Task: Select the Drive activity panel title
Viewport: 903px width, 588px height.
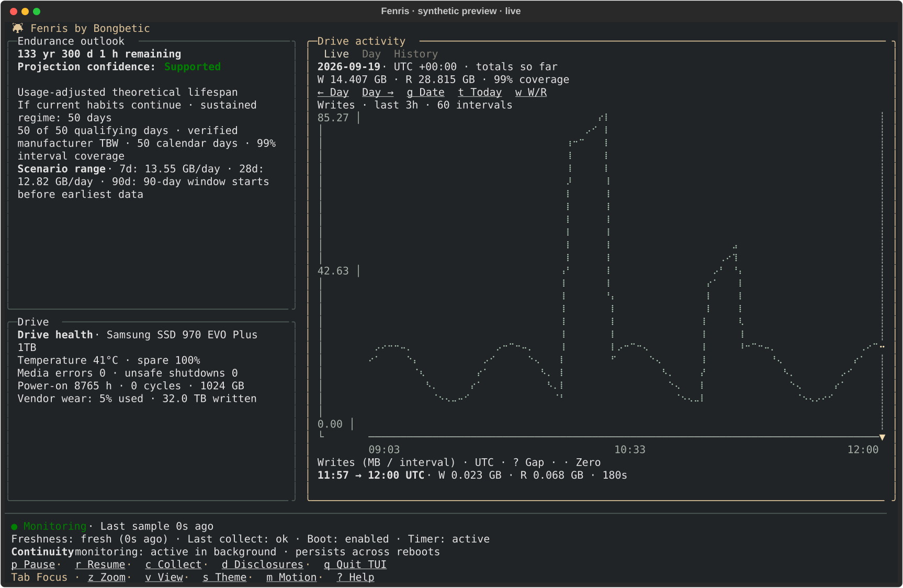Action: pos(361,41)
